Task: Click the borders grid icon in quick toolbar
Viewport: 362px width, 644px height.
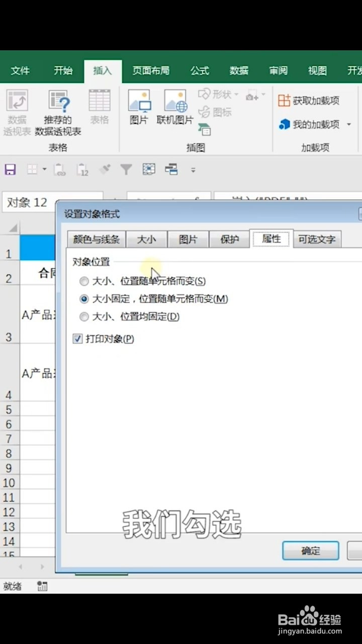Action: (x=32, y=170)
